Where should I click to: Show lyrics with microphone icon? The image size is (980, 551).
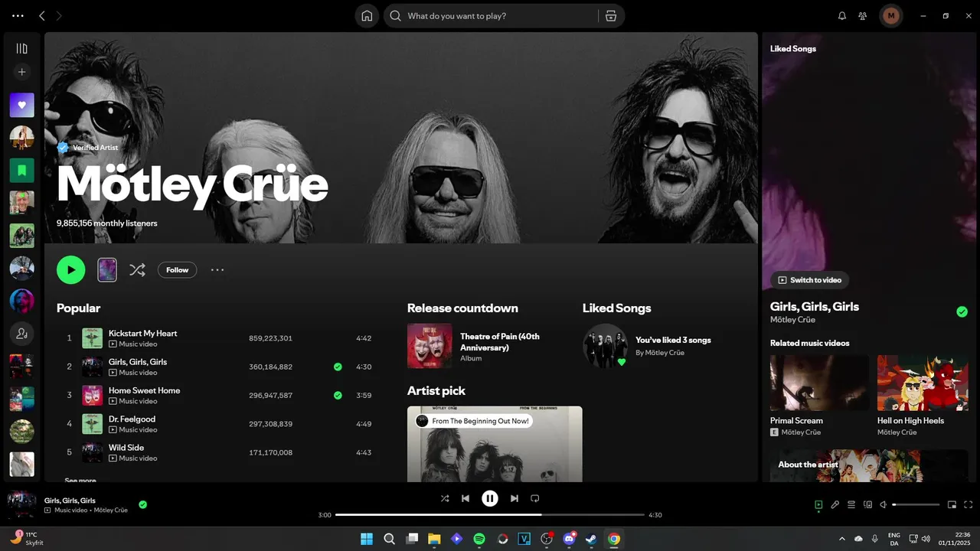(x=835, y=504)
